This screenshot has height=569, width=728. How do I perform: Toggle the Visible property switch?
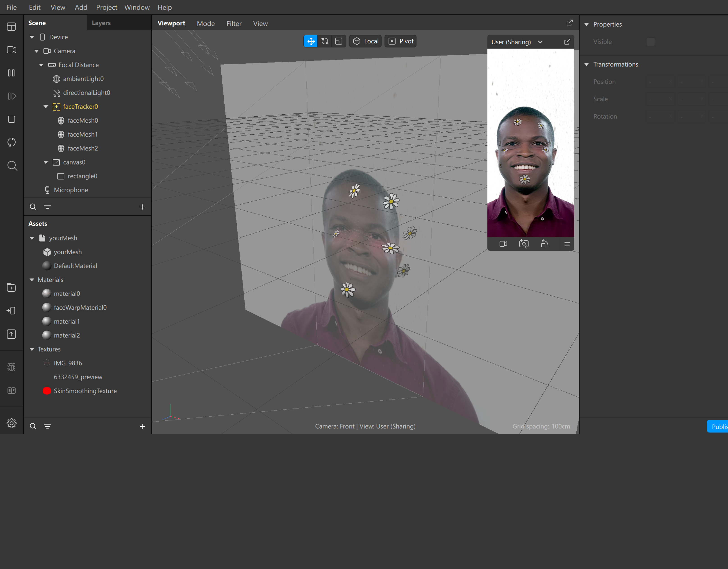(650, 42)
